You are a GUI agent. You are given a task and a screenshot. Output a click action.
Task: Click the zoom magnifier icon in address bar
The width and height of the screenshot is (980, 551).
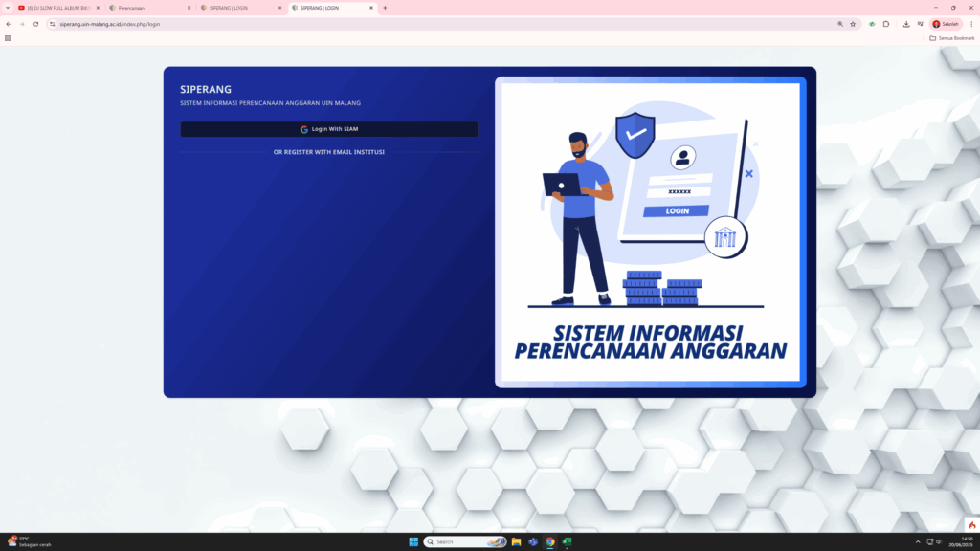coord(840,24)
